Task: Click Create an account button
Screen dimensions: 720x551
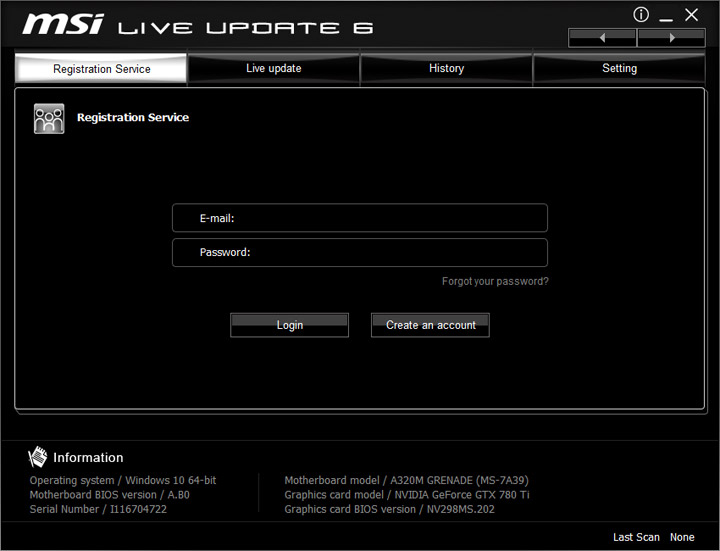Action: [x=430, y=325]
